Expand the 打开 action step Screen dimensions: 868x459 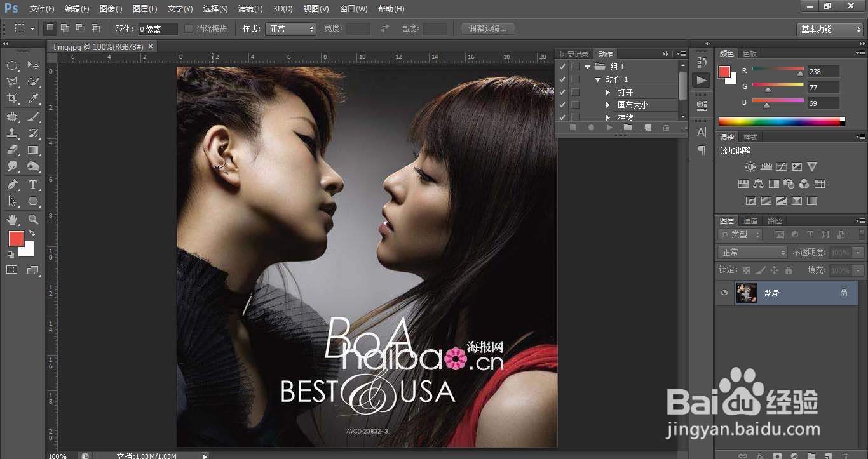point(608,92)
